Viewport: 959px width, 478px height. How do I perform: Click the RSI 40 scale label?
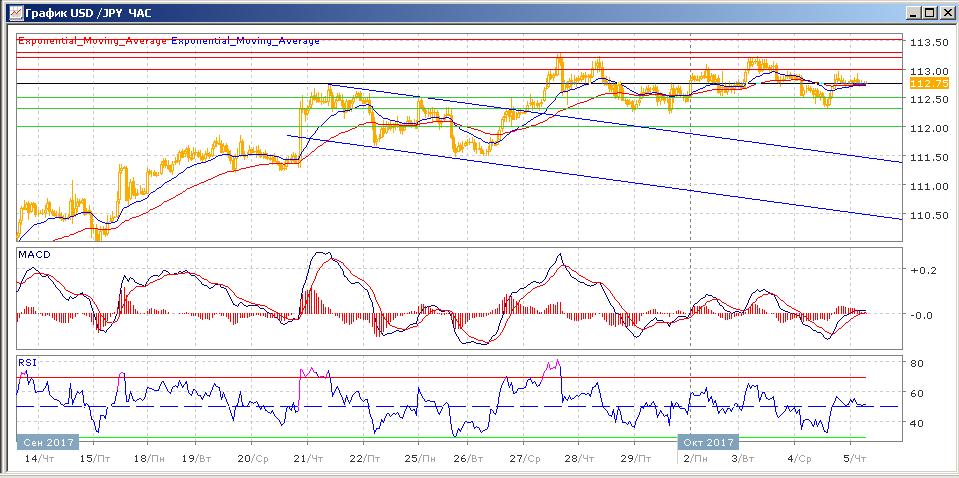[x=916, y=423]
